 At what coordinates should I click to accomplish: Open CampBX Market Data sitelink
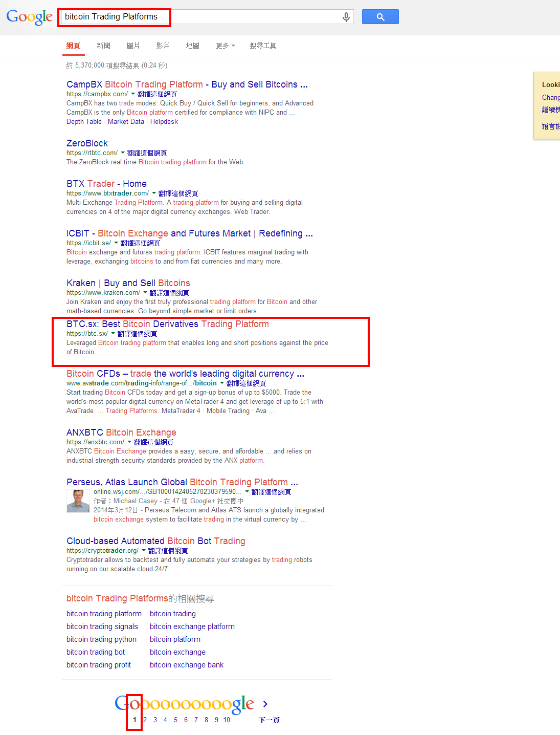[x=126, y=121]
